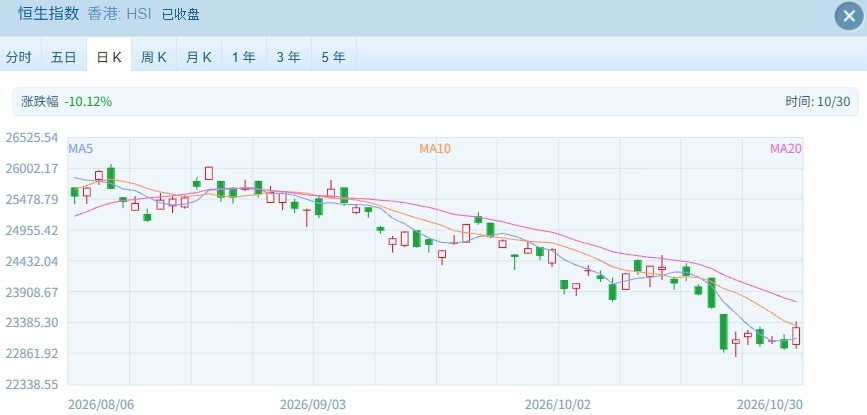Switch to the 分时 tab
This screenshot has width=867, height=415.
click(x=20, y=57)
